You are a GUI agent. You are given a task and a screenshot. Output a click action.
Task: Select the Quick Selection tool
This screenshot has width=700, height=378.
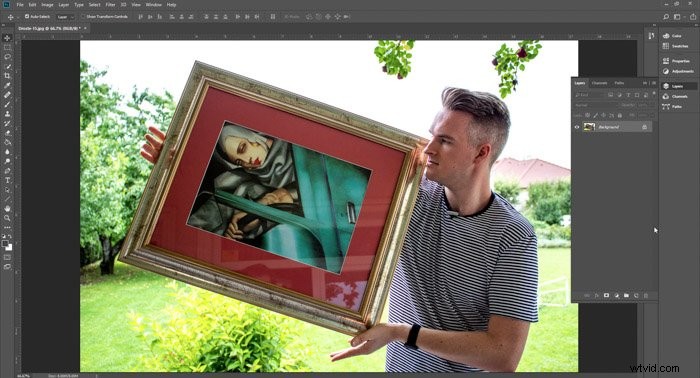(x=7, y=66)
